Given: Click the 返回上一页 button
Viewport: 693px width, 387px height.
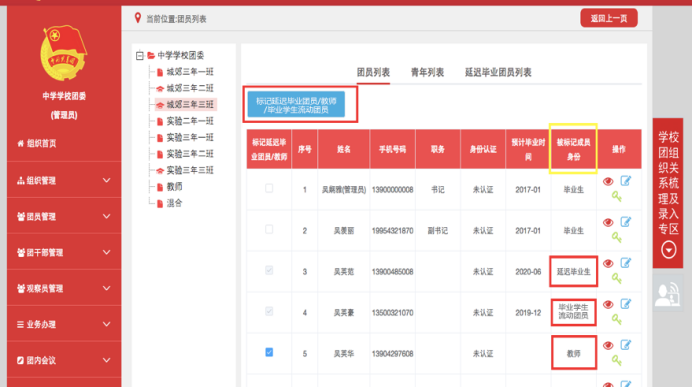Looking at the screenshot, I should pyautogui.click(x=609, y=18).
